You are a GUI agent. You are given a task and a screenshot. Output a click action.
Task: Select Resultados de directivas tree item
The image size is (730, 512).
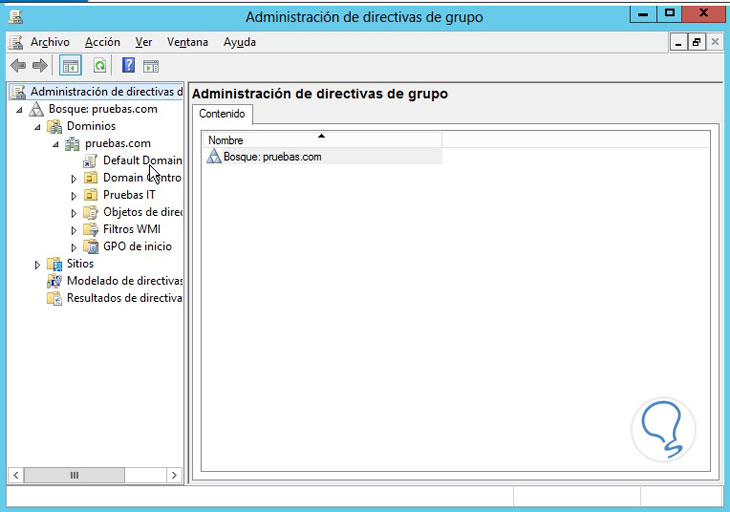124,298
